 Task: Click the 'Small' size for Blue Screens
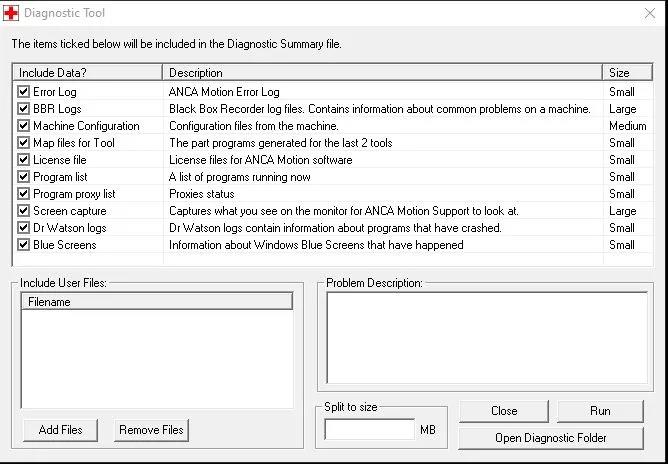pyautogui.click(x=622, y=245)
